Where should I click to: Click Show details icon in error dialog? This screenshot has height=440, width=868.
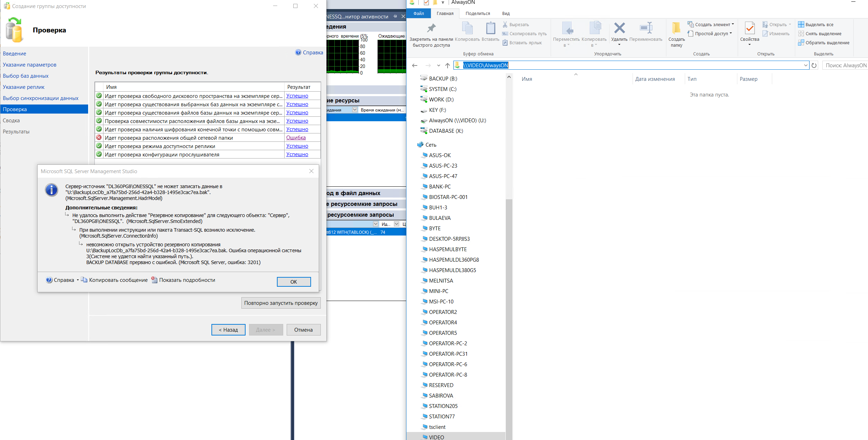tap(154, 280)
